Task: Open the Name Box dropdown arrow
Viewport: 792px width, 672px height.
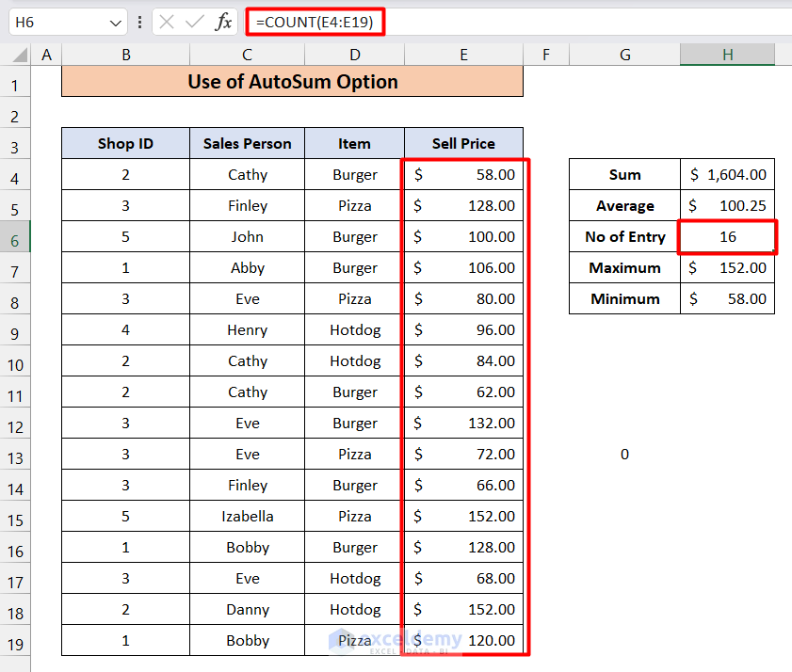Action: click(116, 23)
